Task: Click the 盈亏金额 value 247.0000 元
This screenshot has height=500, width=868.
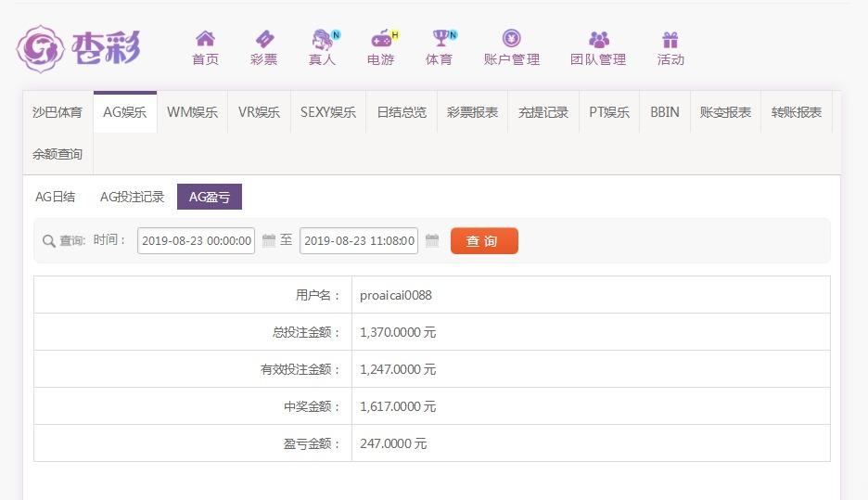Action: 393,443
